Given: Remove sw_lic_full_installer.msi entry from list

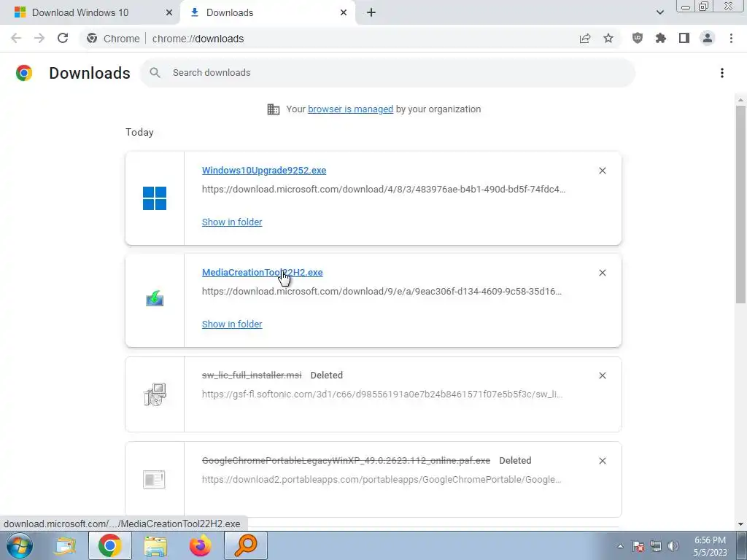Looking at the screenshot, I should pos(603,376).
